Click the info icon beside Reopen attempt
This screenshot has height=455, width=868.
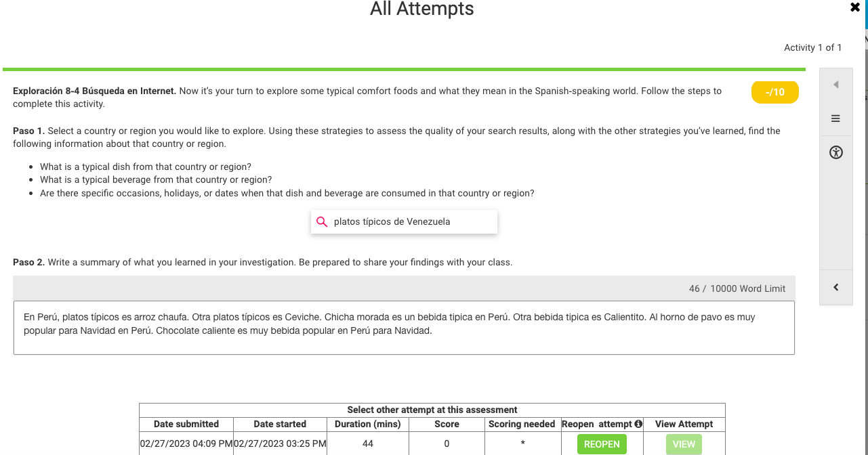pos(638,424)
